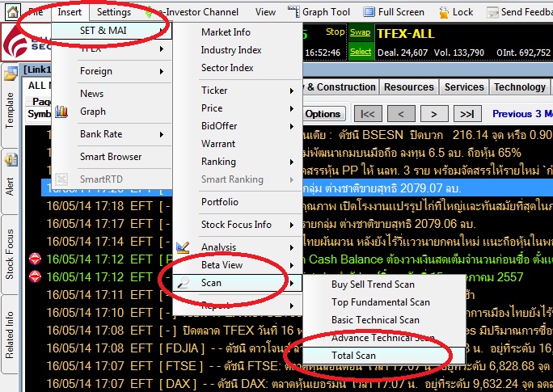Open the Stock Focus side tab
The height and width of the screenshot is (392, 553).
[x=10, y=255]
